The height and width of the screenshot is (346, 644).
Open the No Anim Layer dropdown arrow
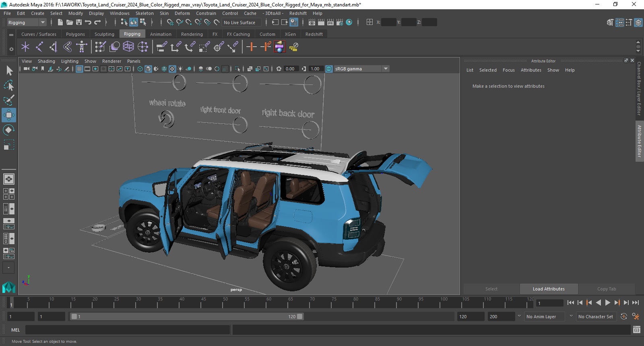click(x=519, y=316)
